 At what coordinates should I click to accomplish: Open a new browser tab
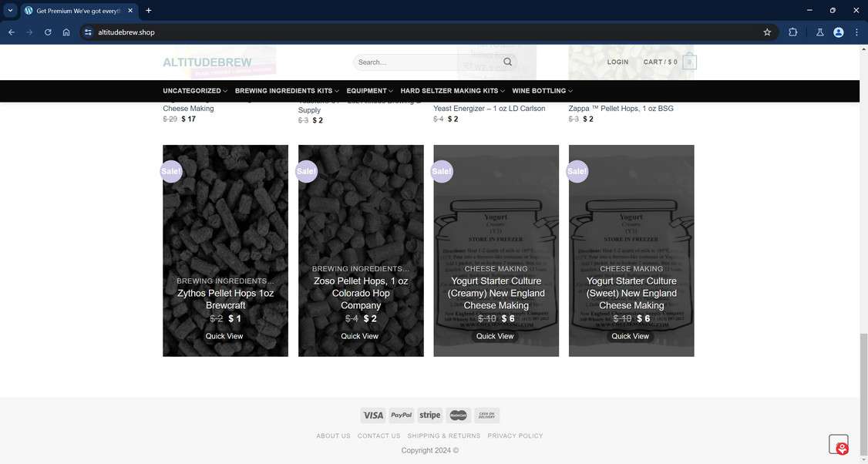(x=148, y=11)
